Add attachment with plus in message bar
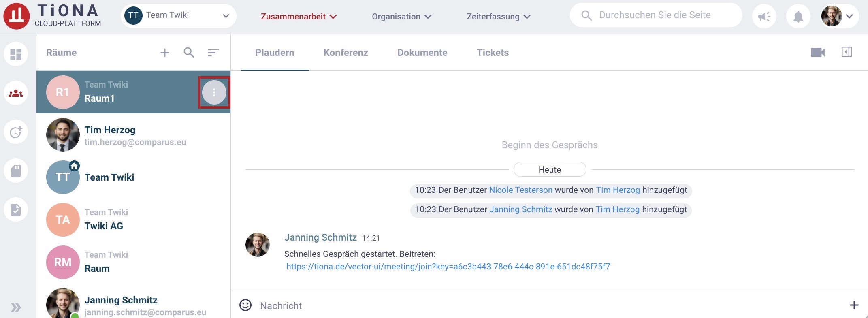Screen dimensions: 868x318 [854, 305]
